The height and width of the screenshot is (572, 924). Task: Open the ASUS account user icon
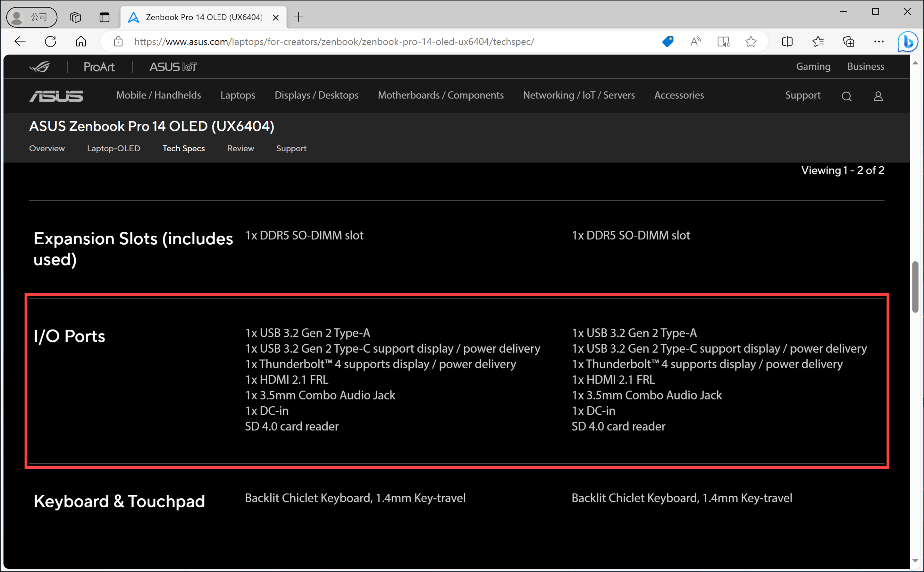tap(878, 96)
